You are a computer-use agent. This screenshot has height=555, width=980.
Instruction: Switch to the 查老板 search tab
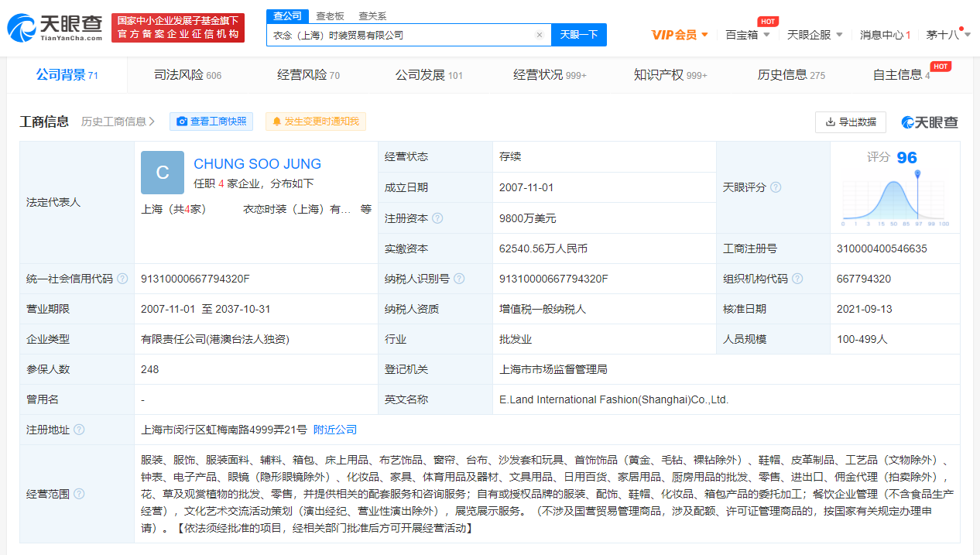pos(330,15)
